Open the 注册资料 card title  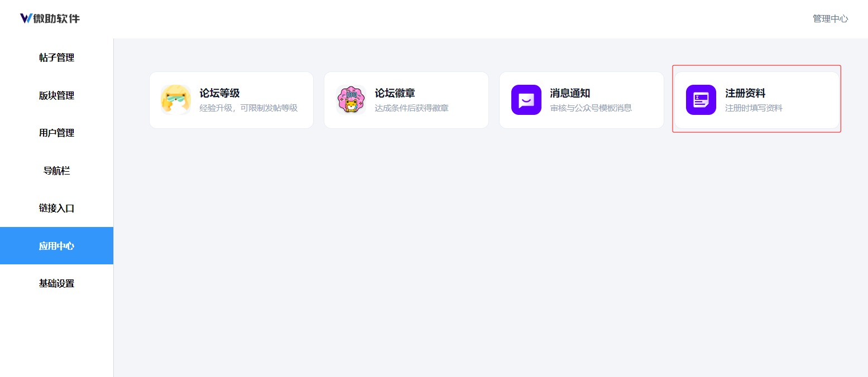pos(745,93)
